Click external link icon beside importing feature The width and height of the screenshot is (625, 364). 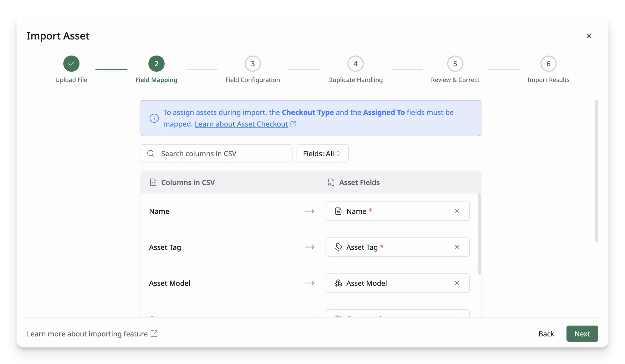point(154,334)
